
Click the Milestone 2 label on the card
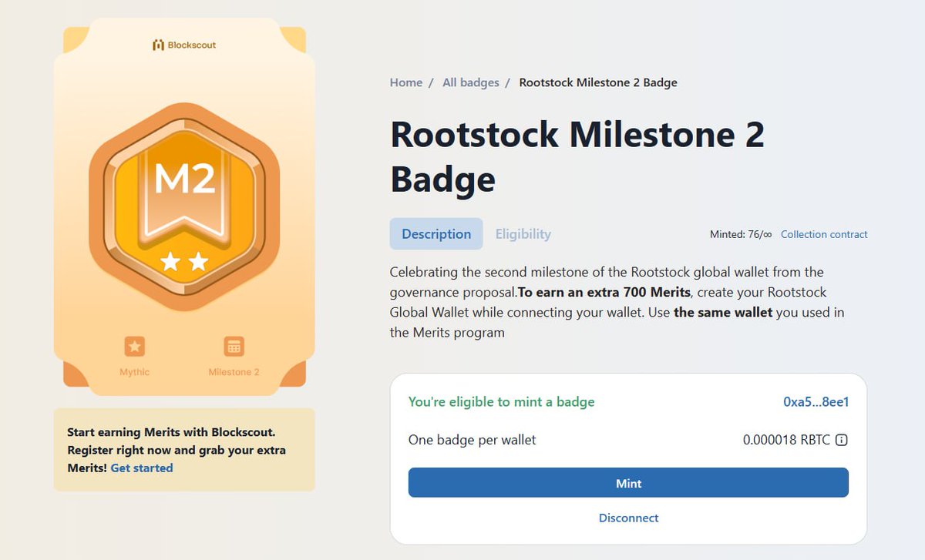point(234,372)
